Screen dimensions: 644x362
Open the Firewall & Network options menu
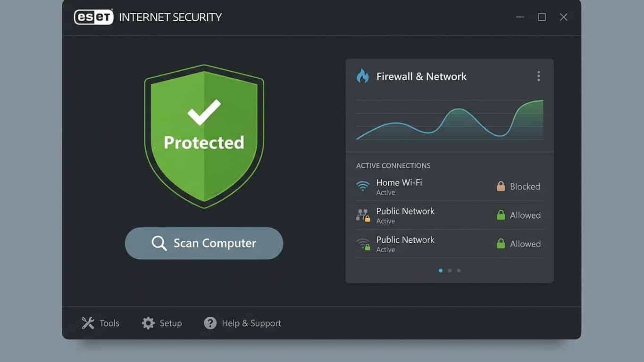538,76
